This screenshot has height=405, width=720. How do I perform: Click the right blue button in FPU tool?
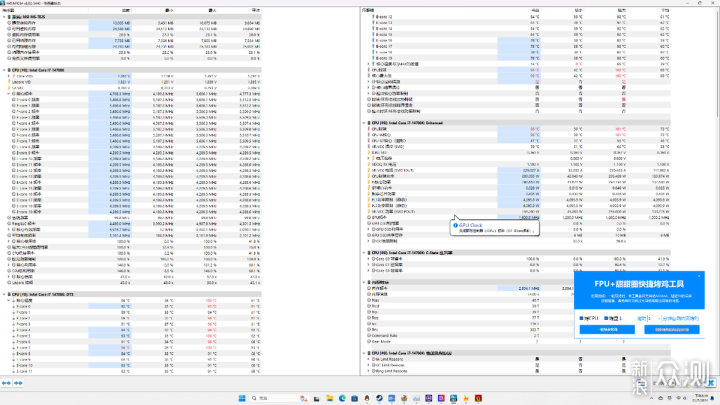(x=672, y=330)
